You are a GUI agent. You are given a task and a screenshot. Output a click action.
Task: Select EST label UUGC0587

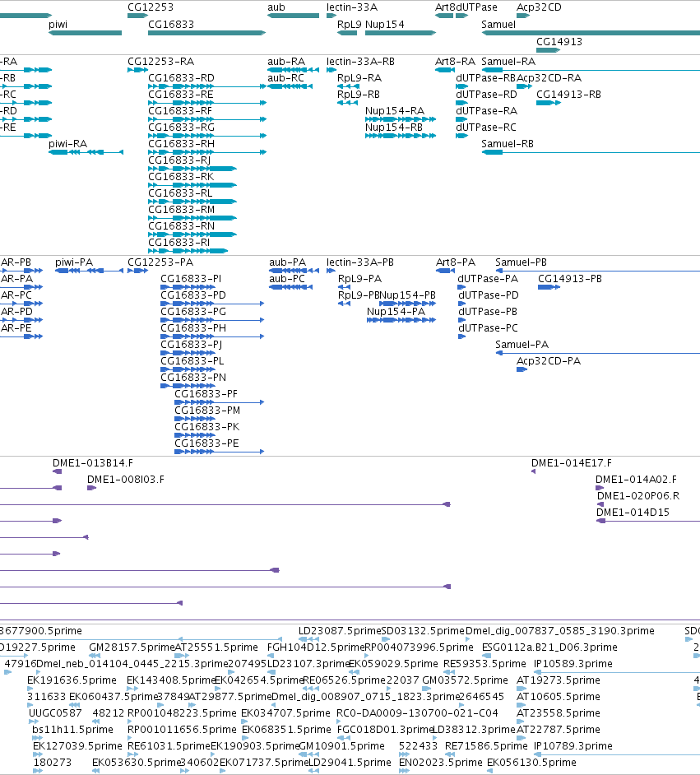coord(55,712)
